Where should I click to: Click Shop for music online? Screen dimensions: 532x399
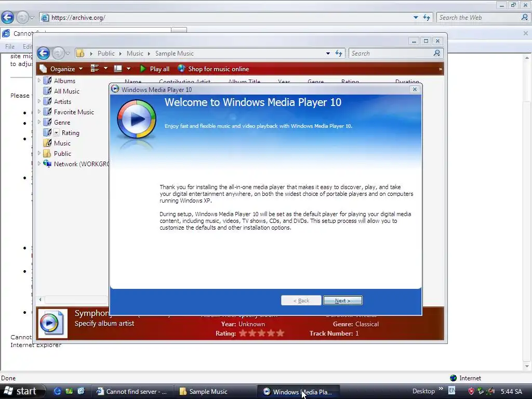tap(214, 69)
